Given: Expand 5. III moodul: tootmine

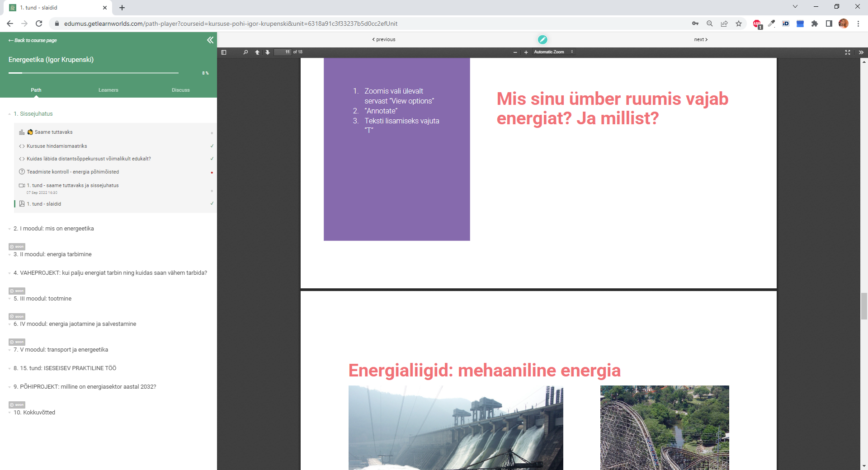Looking at the screenshot, I should (42, 299).
